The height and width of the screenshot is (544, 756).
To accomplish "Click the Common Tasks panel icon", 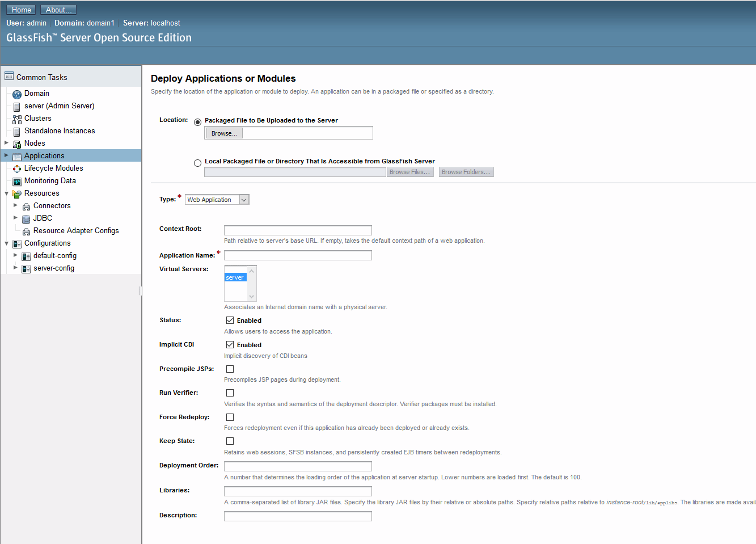I will [9, 76].
